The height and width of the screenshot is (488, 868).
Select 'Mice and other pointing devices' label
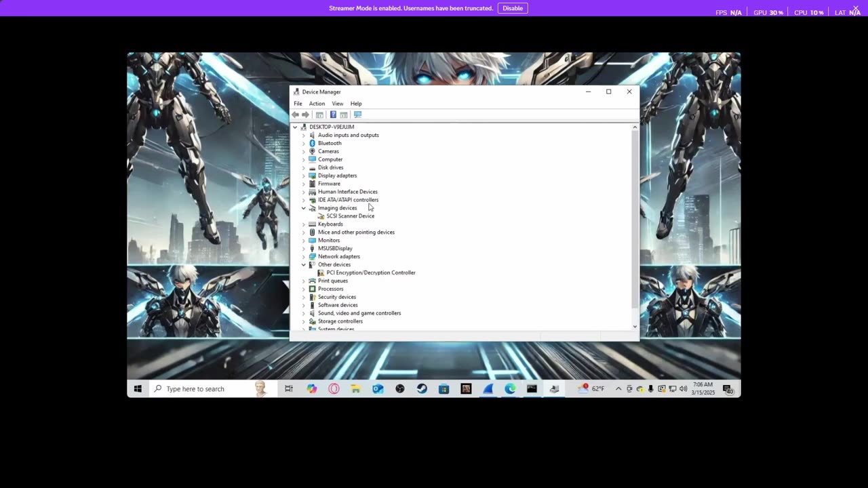356,232
